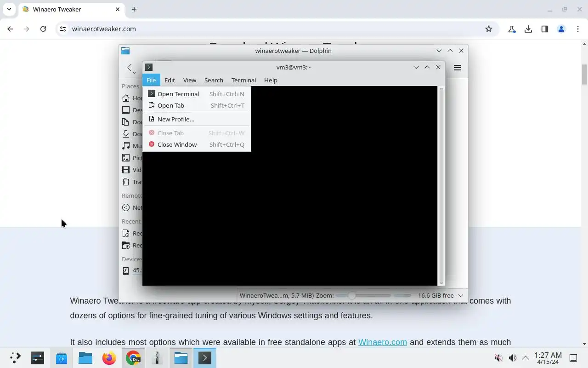View site information icon in address bar
Screen dimensions: 588x368
click(63, 29)
